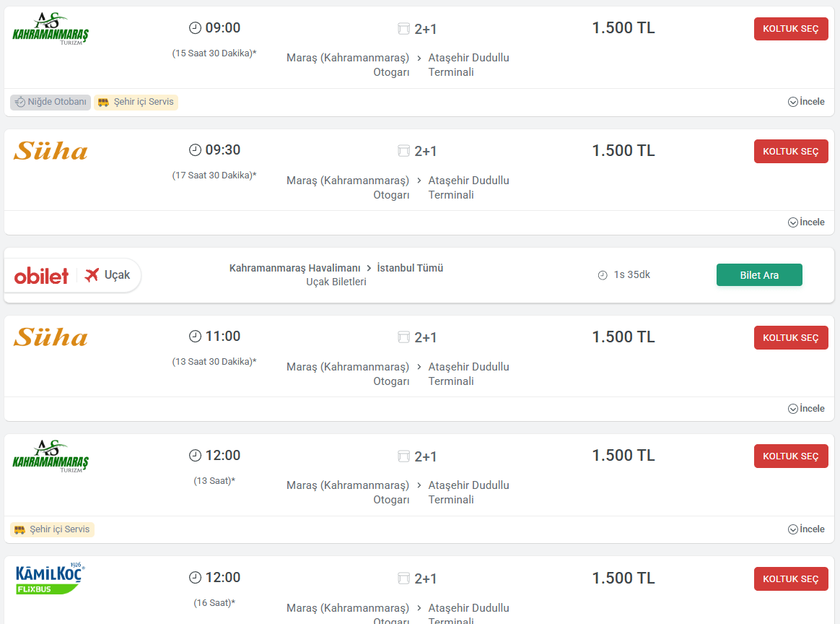Click the clock icon beside 11:00 departure
Viewport: 840px width, 624px height.
pyautogui.click(x=195, y=337)
